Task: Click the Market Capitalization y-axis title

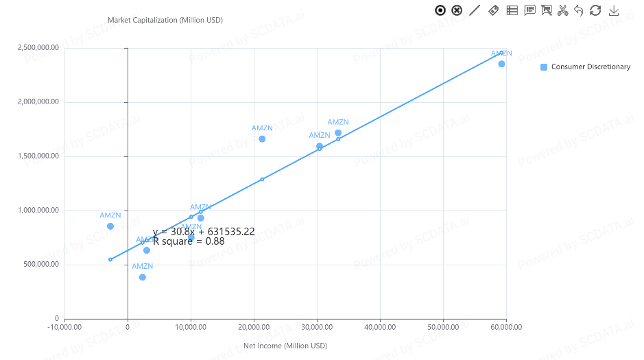Action: coord(165,20)
